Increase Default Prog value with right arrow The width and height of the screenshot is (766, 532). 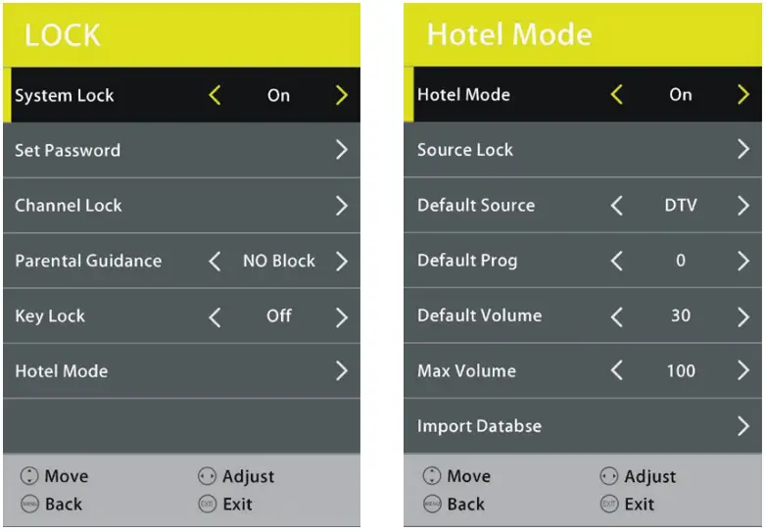[x=742, y=262]
